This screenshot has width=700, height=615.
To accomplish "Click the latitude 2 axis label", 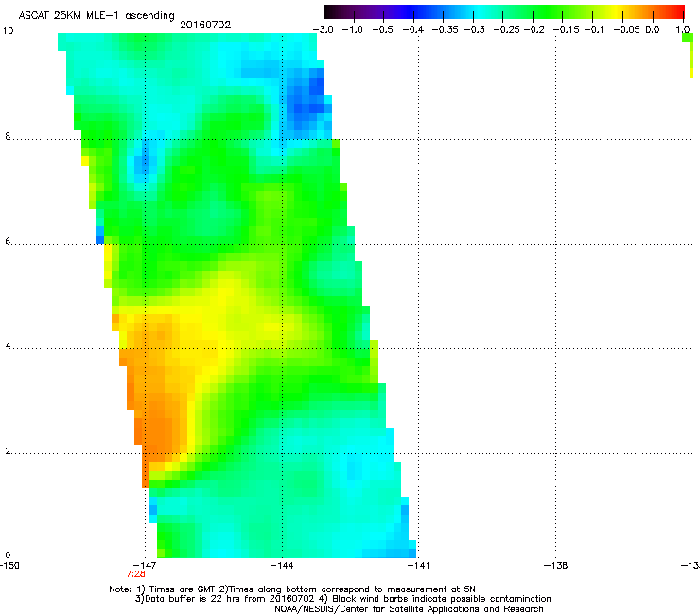I will (8, 451).
